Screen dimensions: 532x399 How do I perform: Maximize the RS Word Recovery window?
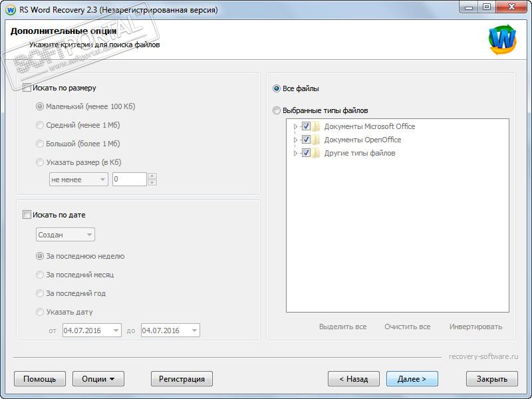pyautogui.click(x=487, y=7)
